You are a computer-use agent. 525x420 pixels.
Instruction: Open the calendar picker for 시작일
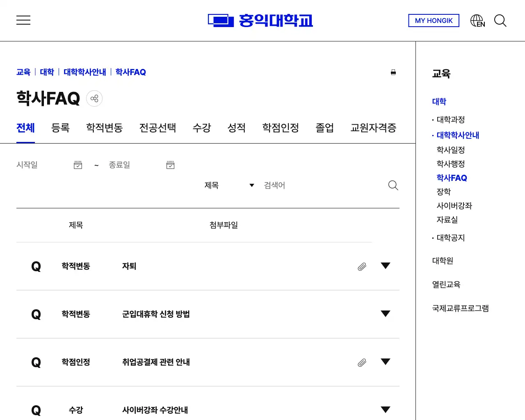pyautogui.click(x=78, y=165)
